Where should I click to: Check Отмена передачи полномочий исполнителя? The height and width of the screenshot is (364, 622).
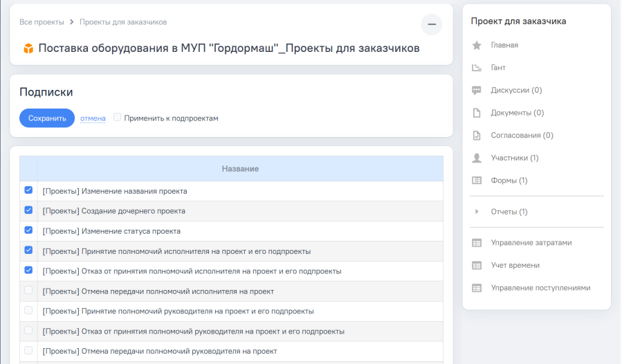(x=28, y=290)
